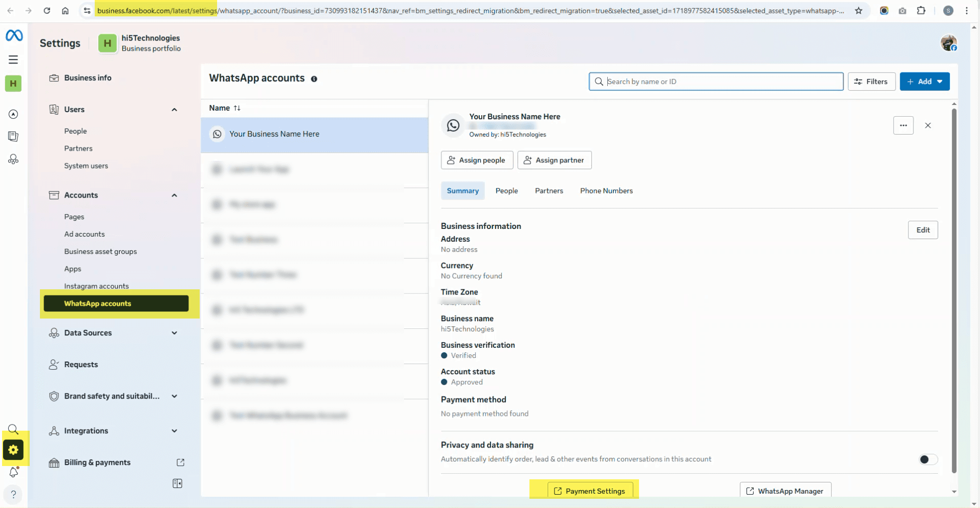980x508 pixels.
Task: Open notifications from the bell icon
Action: 14,472
